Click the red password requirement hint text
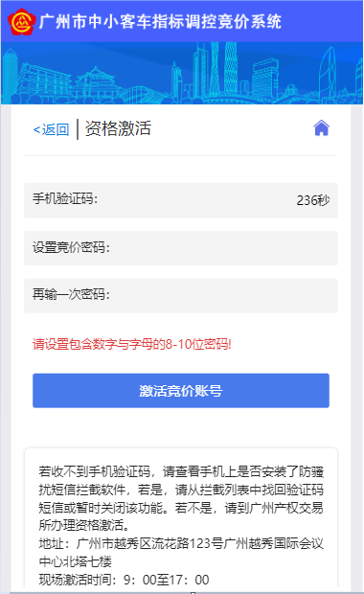This screenshot has height=594, width=364. [132, 344]
